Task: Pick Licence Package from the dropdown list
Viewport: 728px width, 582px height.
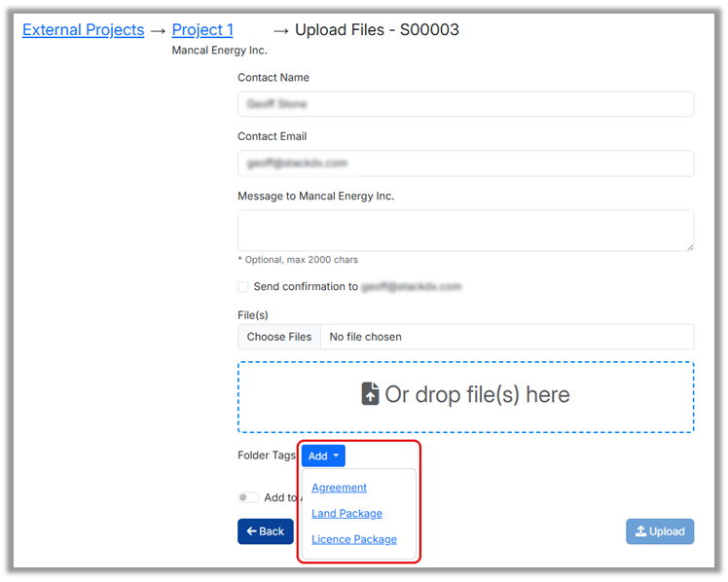Action: [353, 539]
